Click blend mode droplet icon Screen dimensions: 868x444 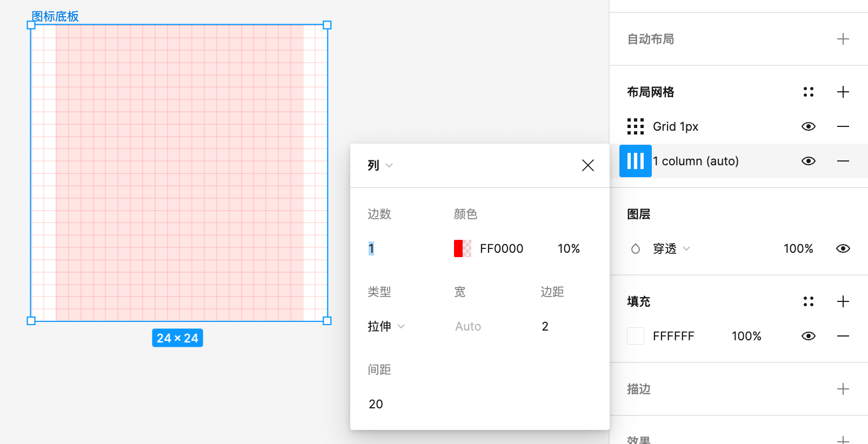coord(636,248)
